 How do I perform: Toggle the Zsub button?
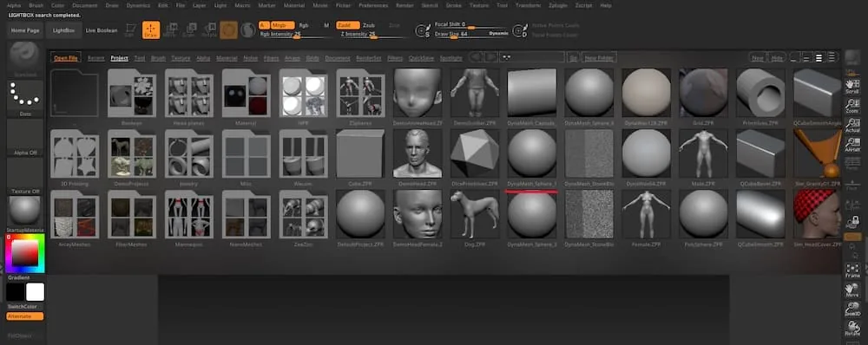point(369,25)
